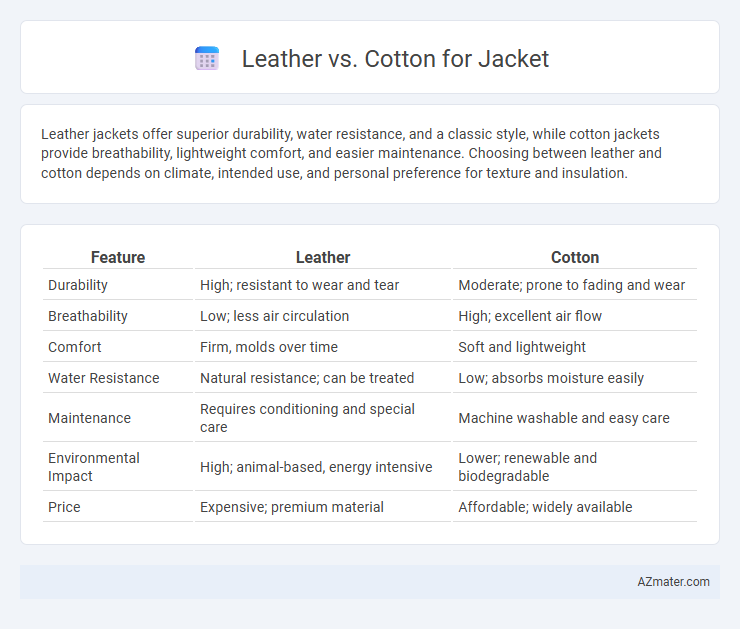Click 'Firm, molds over time' cell
Screen dimensions: 740x629
(269, 347)
